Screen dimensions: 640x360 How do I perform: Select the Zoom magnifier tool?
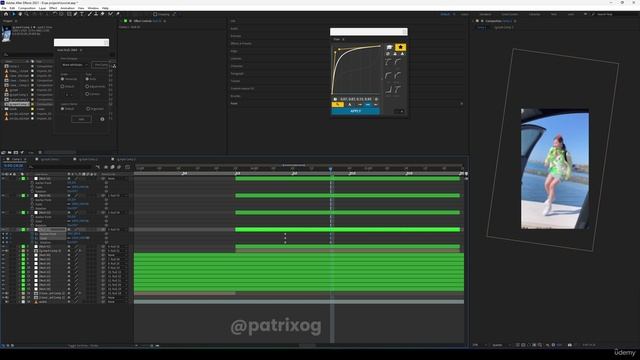point(27,14)
